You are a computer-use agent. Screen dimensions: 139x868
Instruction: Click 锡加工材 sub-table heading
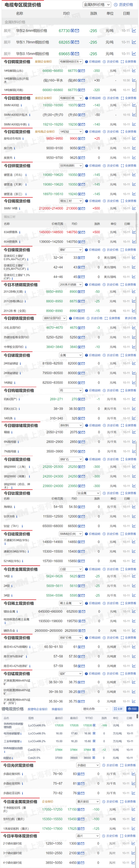coord(10,217)
